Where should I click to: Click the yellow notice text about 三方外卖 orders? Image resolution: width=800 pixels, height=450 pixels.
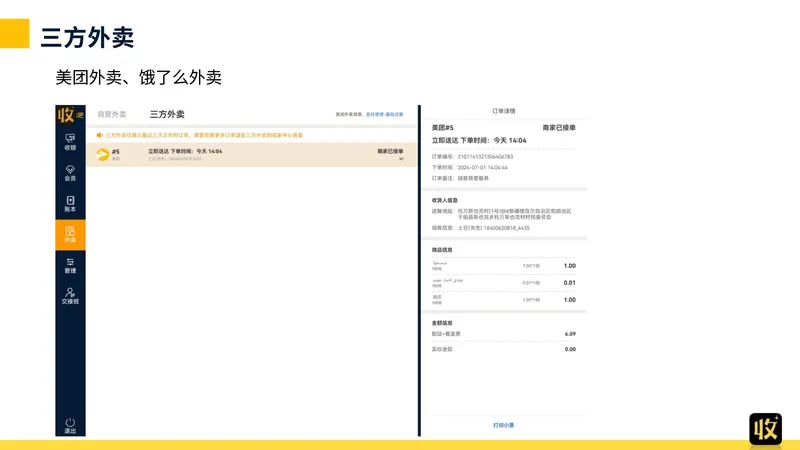pyautogui.click(x=204, y=135)
